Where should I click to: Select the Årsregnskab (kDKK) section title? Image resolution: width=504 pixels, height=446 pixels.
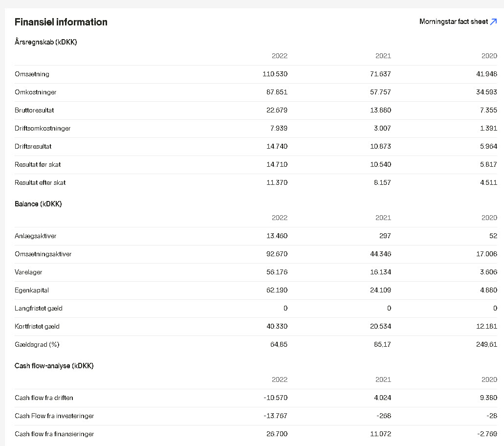(45, 42)
